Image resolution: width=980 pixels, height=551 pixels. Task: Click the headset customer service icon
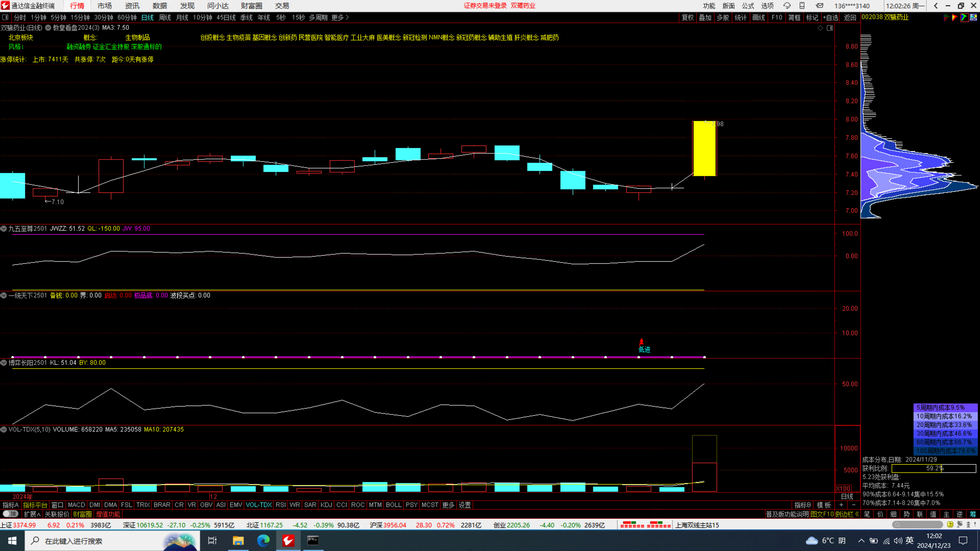point(787,6)
